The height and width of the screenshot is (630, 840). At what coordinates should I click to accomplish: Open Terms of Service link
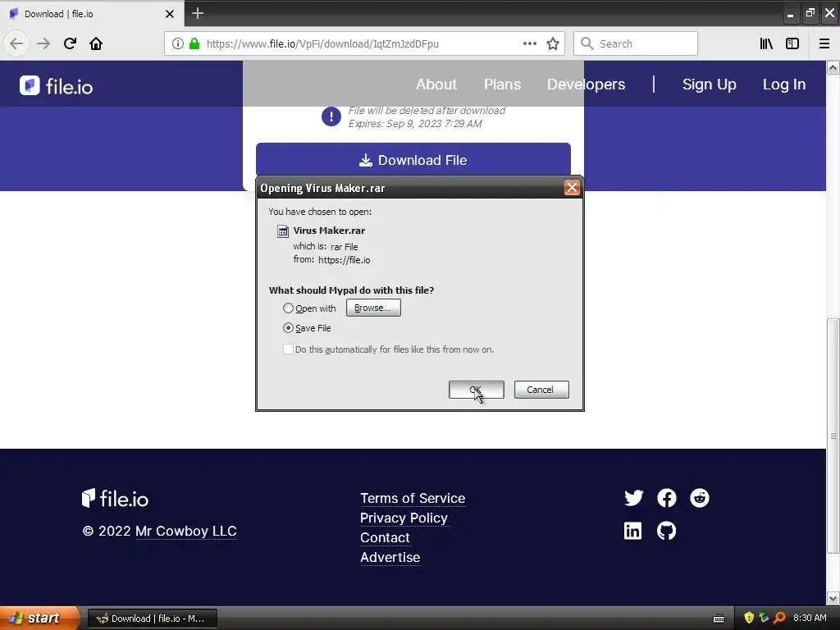tap(413, 498)
